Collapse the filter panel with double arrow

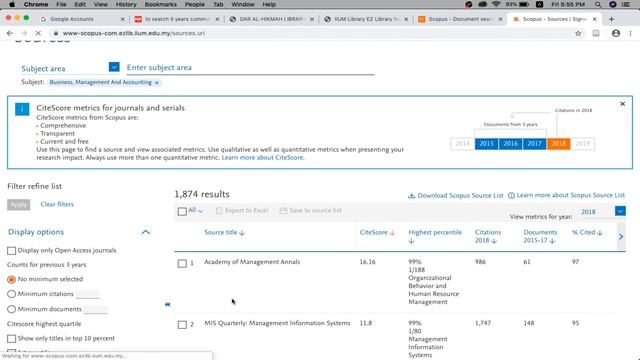pos(167,304)
